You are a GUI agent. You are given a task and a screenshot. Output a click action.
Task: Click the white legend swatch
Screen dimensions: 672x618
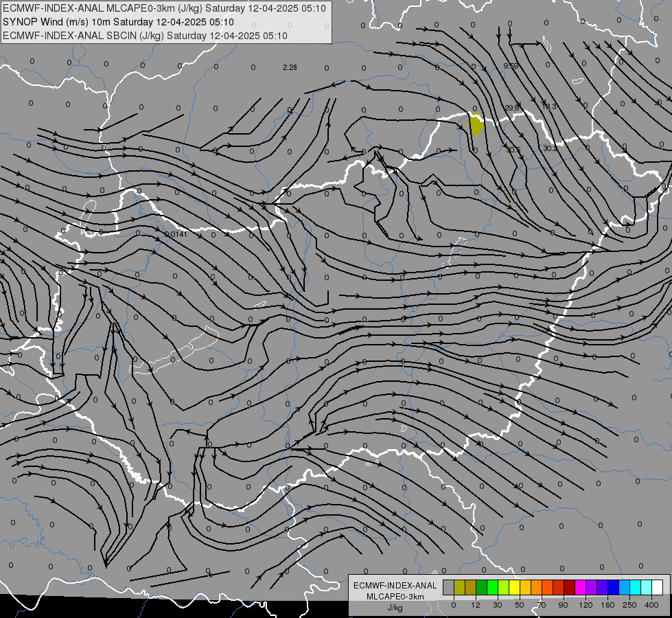pos(657,587)
